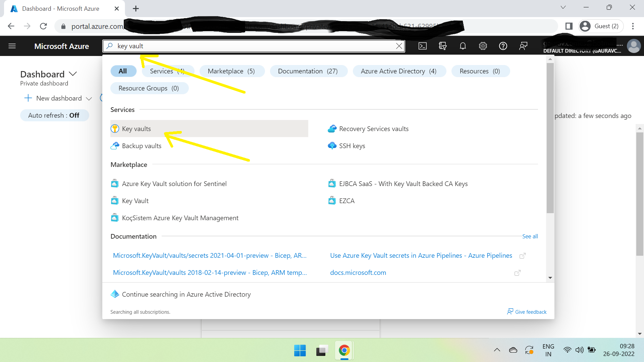This screenshot has width=644, height=362.
Task: Open the Microsoft.KeyVault/vaults 2018-02-14-preview doc
Action: point(210,273)
